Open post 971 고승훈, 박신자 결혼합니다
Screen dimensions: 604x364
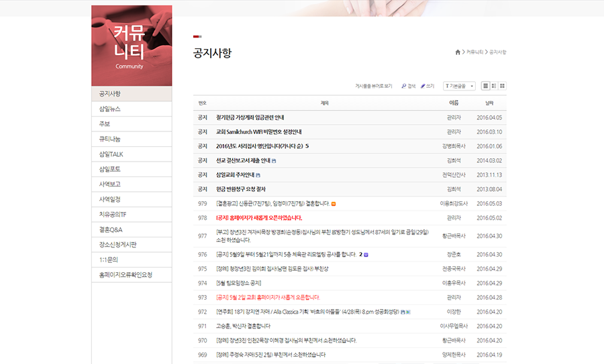coord(243,326)
